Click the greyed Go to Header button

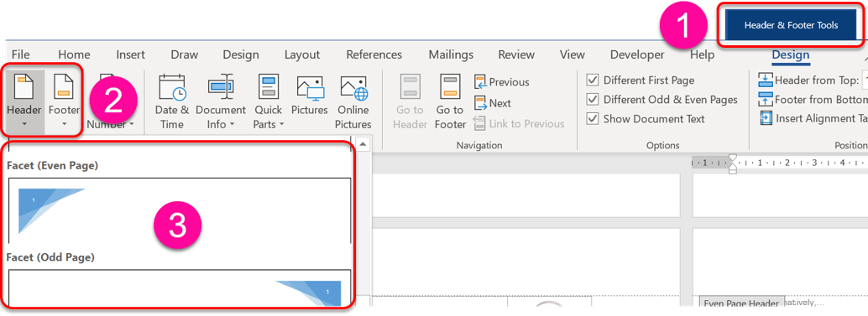coord(410,101)
